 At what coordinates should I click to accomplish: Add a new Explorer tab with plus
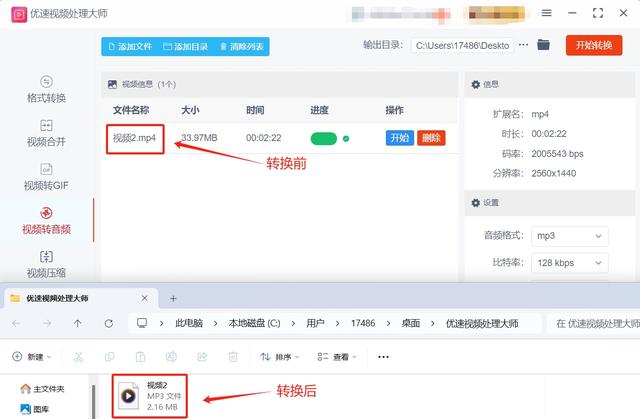click(173, 299)
